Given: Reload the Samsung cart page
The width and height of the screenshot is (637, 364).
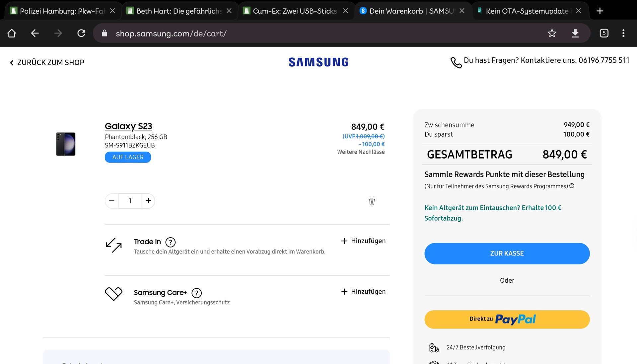Looking at the screenshot, I should 81,33.
